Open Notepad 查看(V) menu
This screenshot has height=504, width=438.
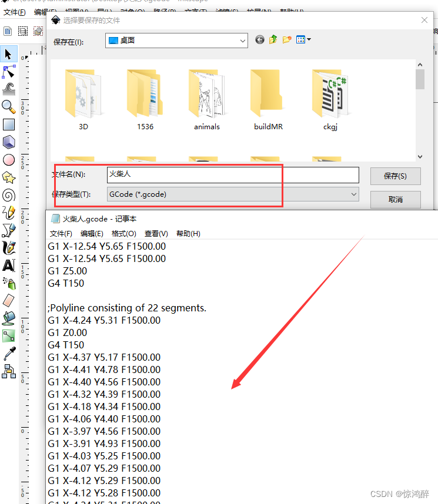[x=156, y=234]
